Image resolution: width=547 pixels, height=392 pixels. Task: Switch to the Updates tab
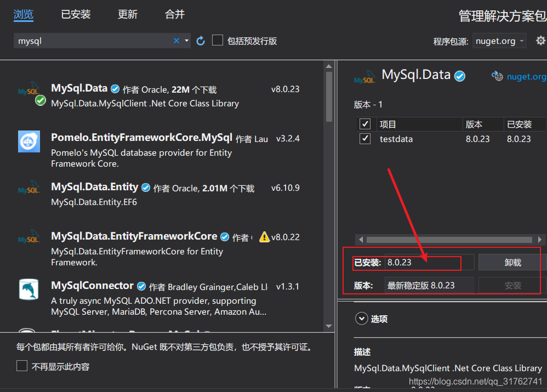[128, 14]
